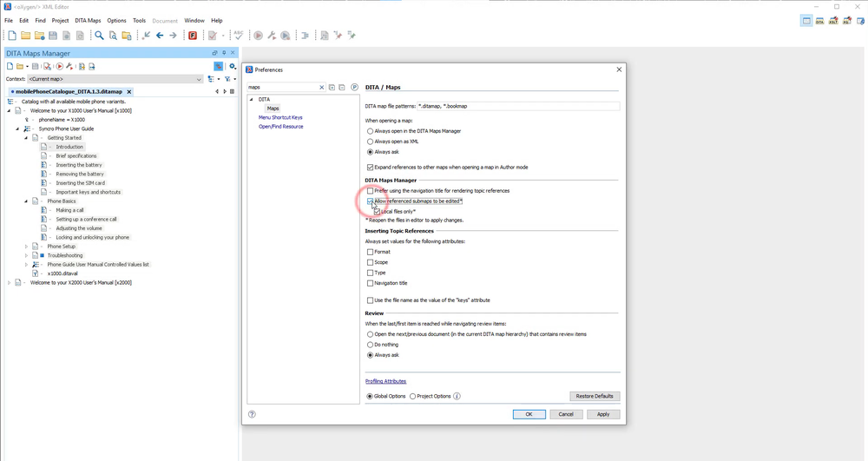Open the Profiling Attributes link
Image resolution: width=868 pixels, height=461 pixels.
(386, 381)
